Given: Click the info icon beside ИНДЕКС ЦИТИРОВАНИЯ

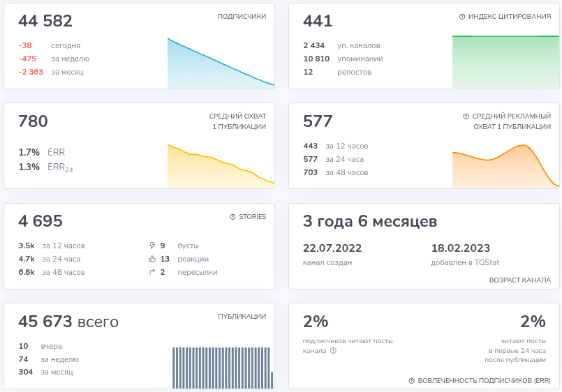Looking at the screenshot, I should coord(462,17).
